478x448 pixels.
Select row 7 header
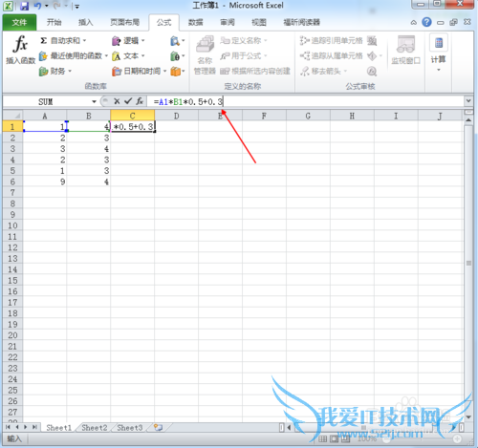(x=12, y=193)
